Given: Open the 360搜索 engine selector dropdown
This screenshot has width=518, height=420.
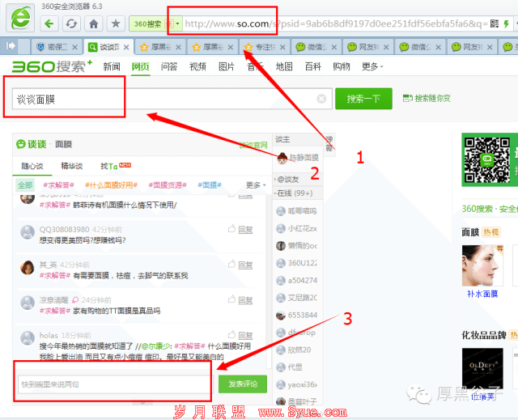Looking at the screenshot, I should [x=177, y=23].
